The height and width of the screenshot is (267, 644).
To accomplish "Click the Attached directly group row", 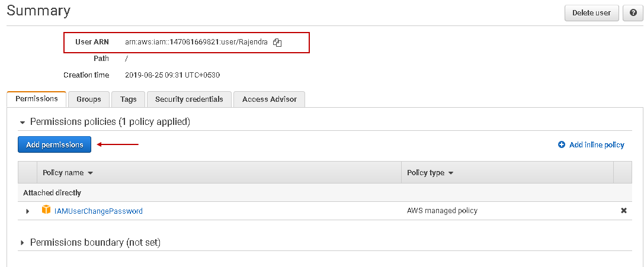I will [52, 193].
